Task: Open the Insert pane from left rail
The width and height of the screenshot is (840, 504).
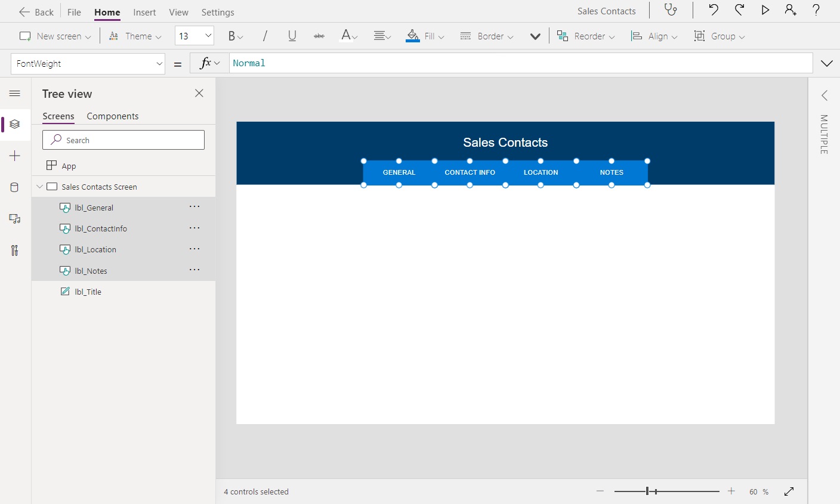Action: pyautogui.click(x=15, y=156)
